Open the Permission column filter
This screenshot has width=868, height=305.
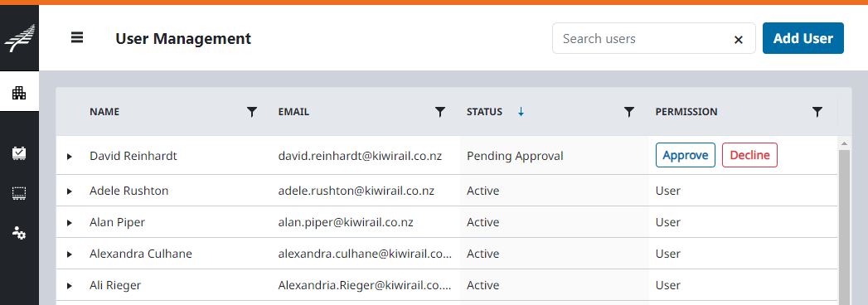(817, 113)
